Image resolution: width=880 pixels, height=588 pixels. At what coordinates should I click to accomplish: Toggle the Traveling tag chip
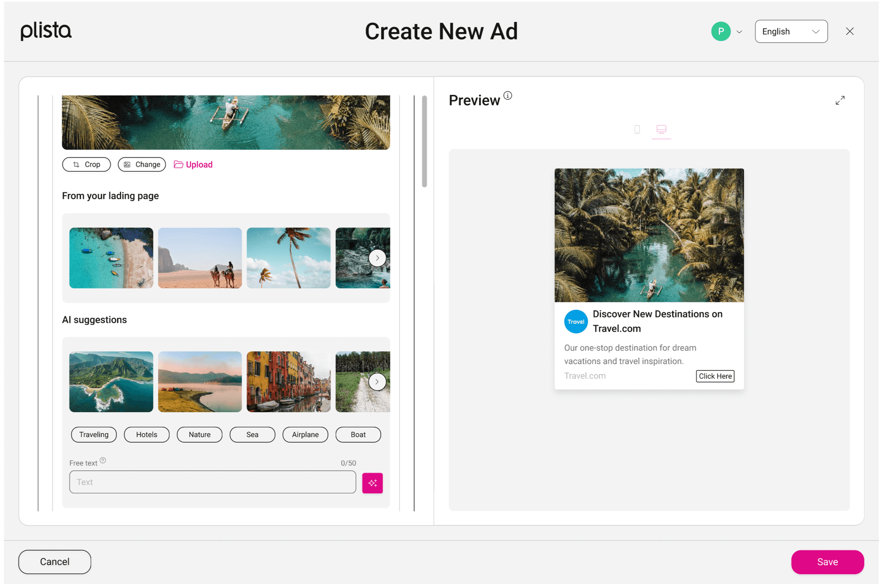point(94,434)
